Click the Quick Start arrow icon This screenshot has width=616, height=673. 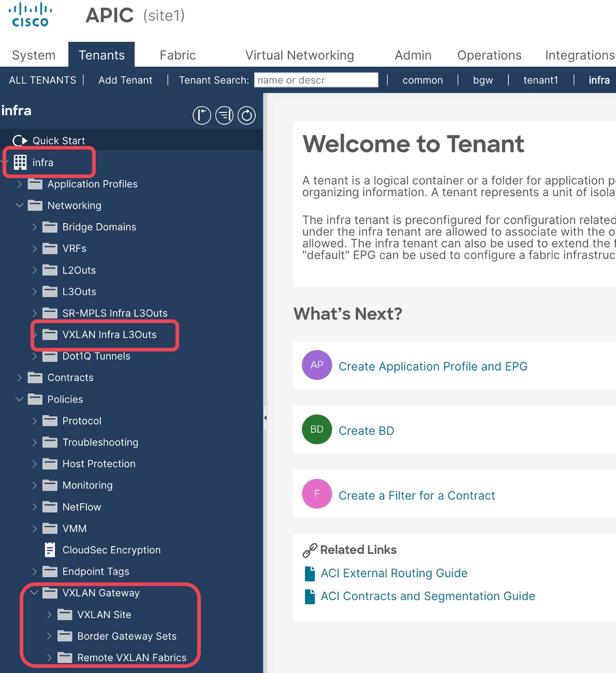coord(20,140)
